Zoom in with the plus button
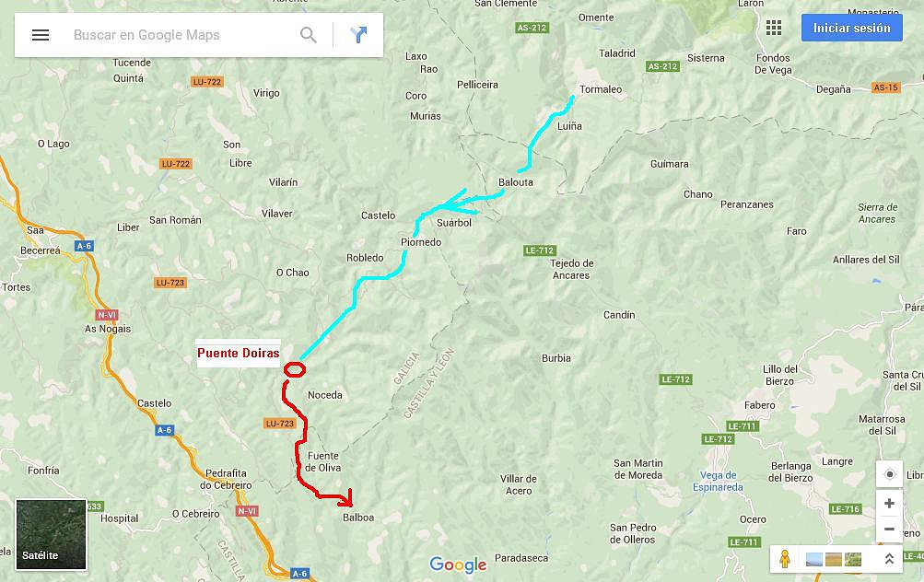 pyautogui.click(x=889, y=504)
